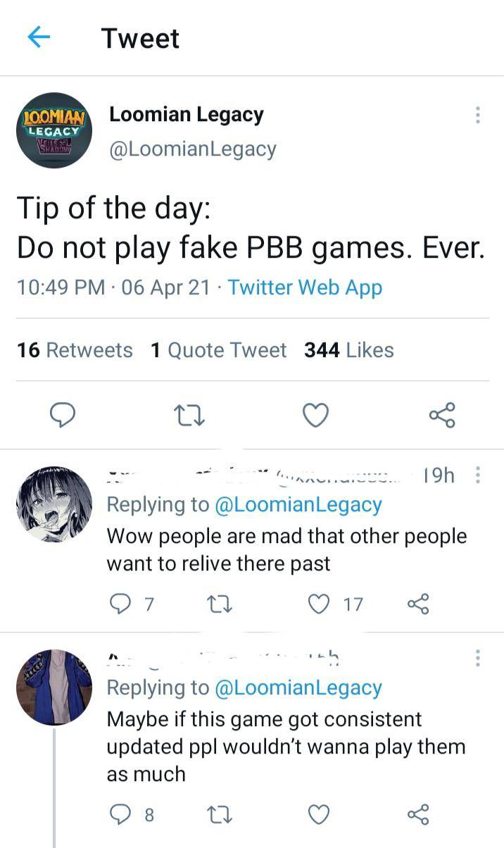
Task: View the 16 Retweets list
Action: pyautogui.click(x=75, y=350)
